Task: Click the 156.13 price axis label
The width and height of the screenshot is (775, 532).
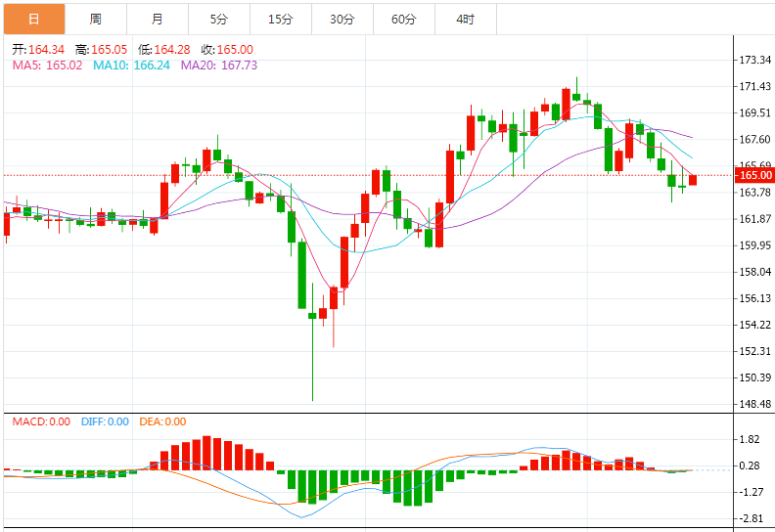Action: click(754, 298)
